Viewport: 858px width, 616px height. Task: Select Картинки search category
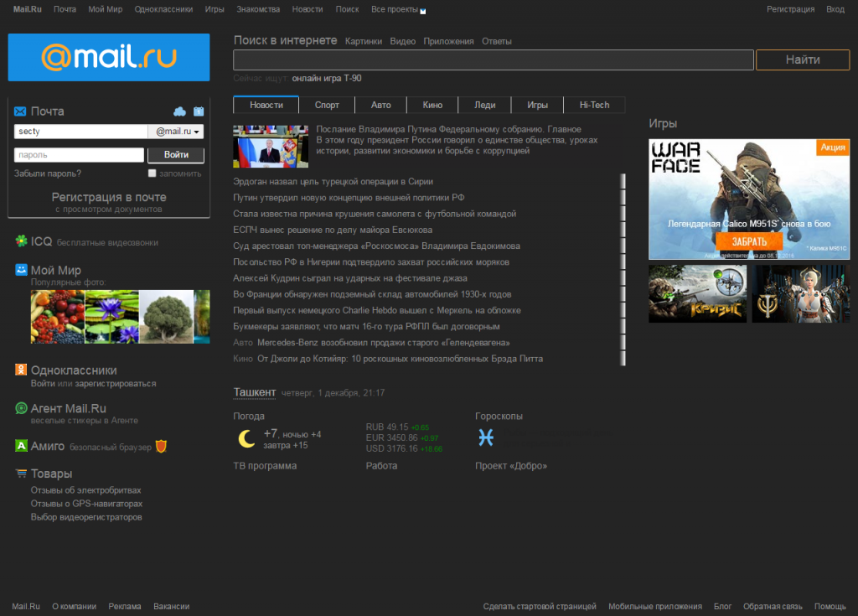coord(364,42)
